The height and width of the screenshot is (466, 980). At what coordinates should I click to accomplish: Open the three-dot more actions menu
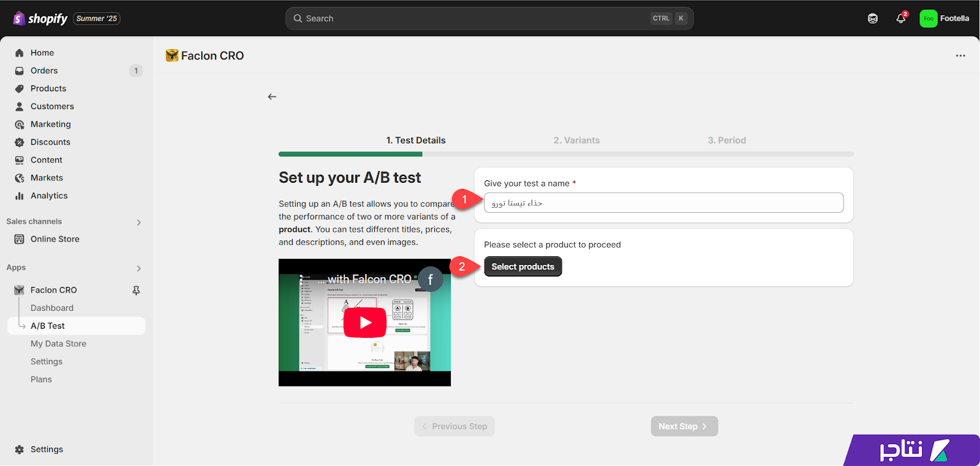point(960,56)
